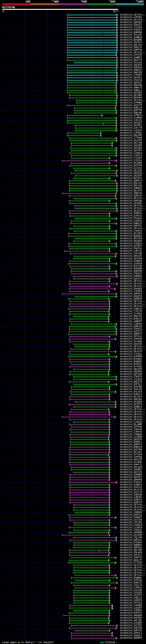This screenshot has height=644, width=146.
Task: Select label UniRef100_A9HK37
Action: [131, 180]
